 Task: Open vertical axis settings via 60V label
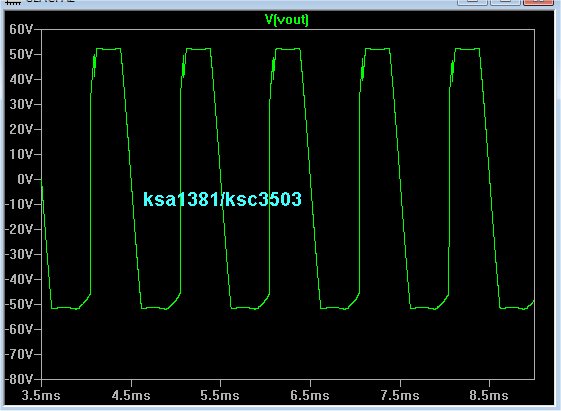pyautogui.click(x=21, y=29)
